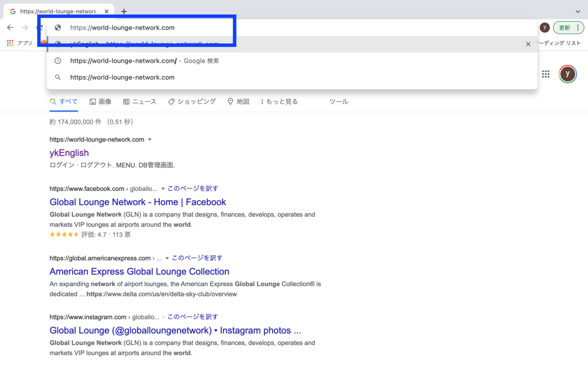Select the history suggestion with Google 検索
Screen dimensions: 588x368
[292, 61]
